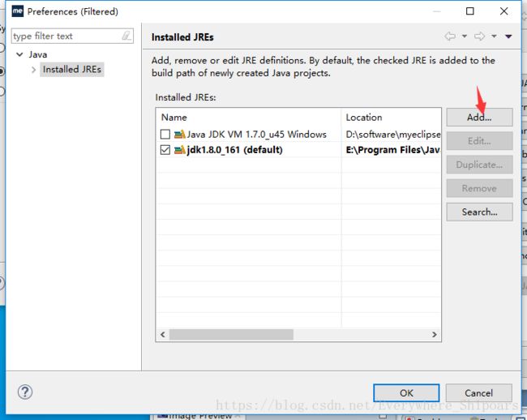Click the horizontal scrollbar thumb
Screen dimensions: 527x420
[231, 334]
